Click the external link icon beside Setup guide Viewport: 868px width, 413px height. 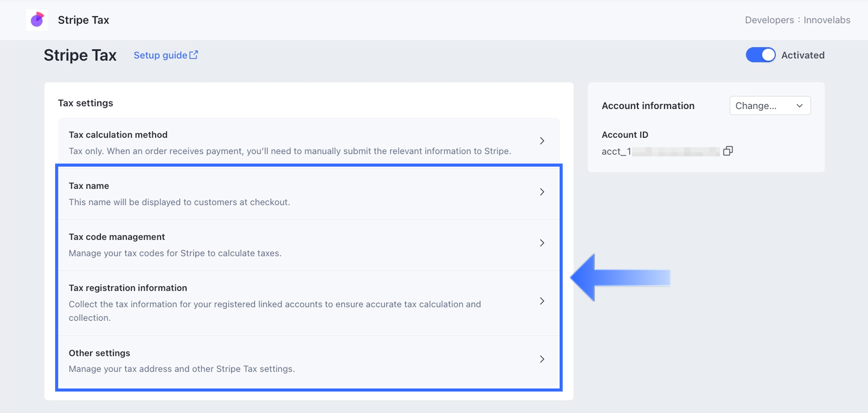pos(194,55)
